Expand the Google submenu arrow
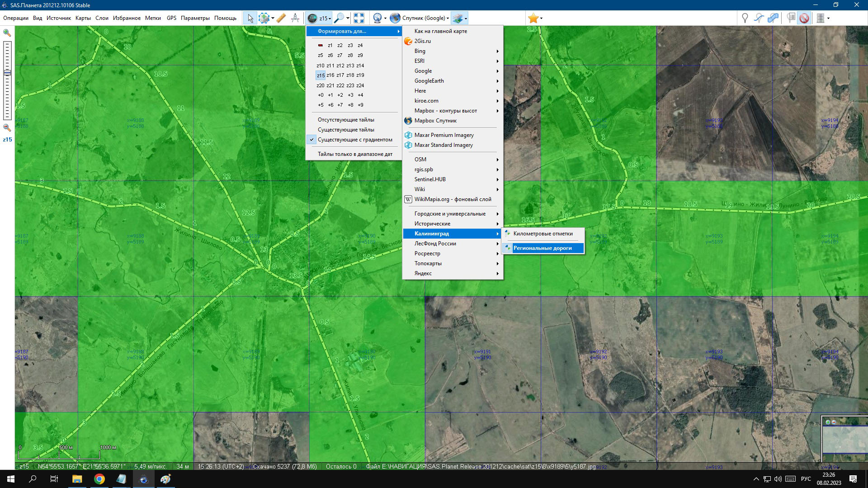The image size is (868, 488). coord(497,71)
